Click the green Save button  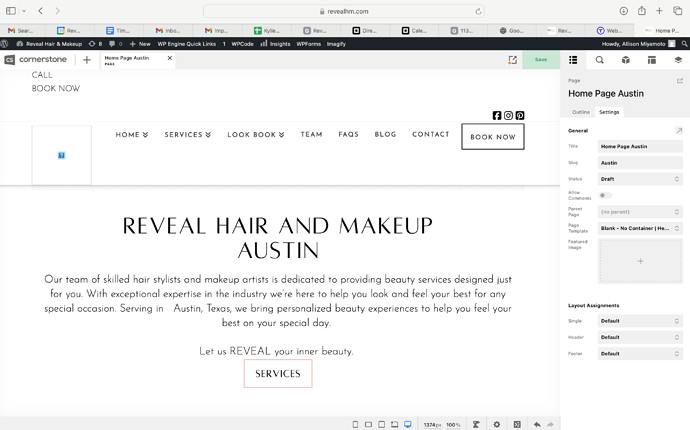point(541,60)
